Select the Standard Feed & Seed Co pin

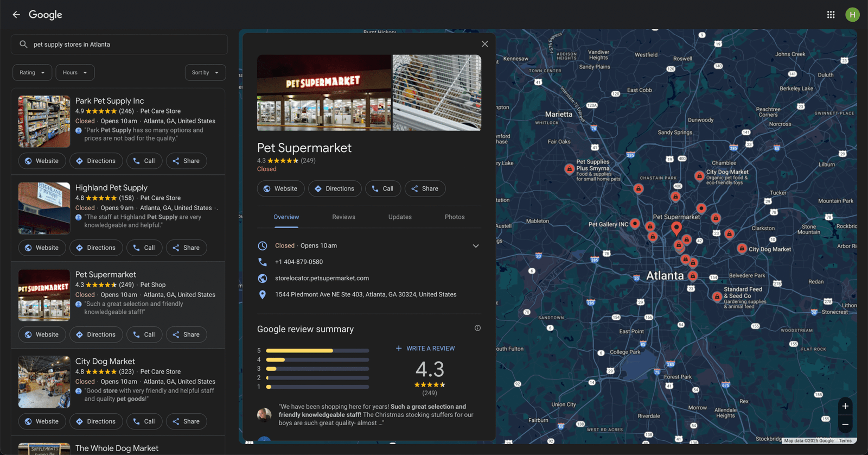(x=717, y=296)
